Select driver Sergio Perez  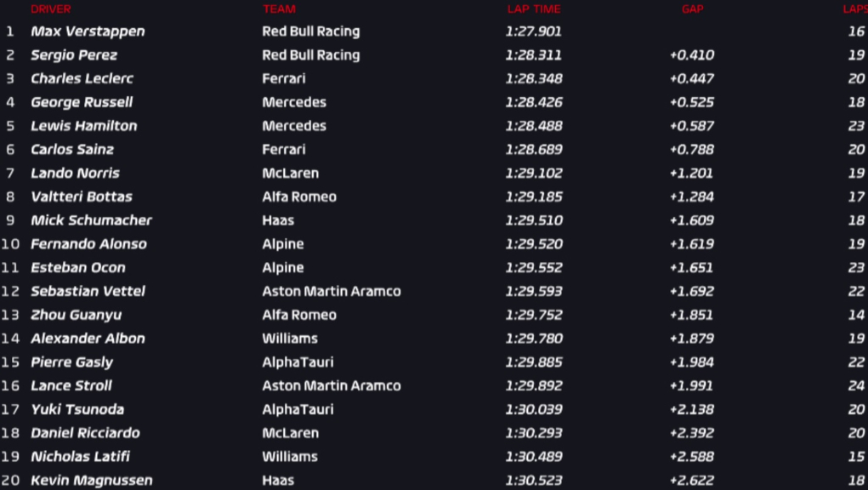pyautogui.click(x=74, y=55)
